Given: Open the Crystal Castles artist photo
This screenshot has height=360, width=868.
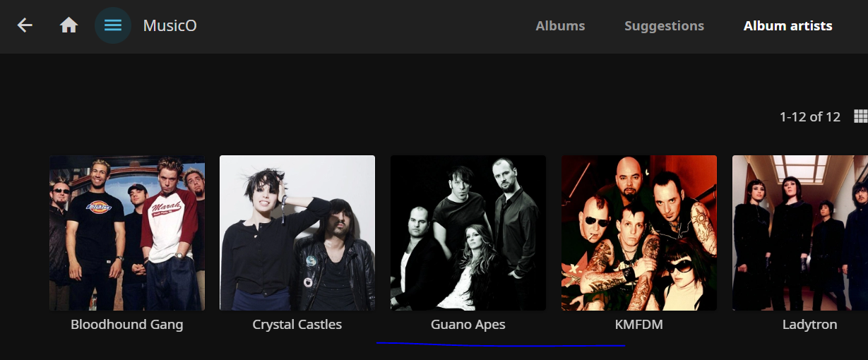Looking at the screenshot, I should pyautogui.click(x=297, y=233).
